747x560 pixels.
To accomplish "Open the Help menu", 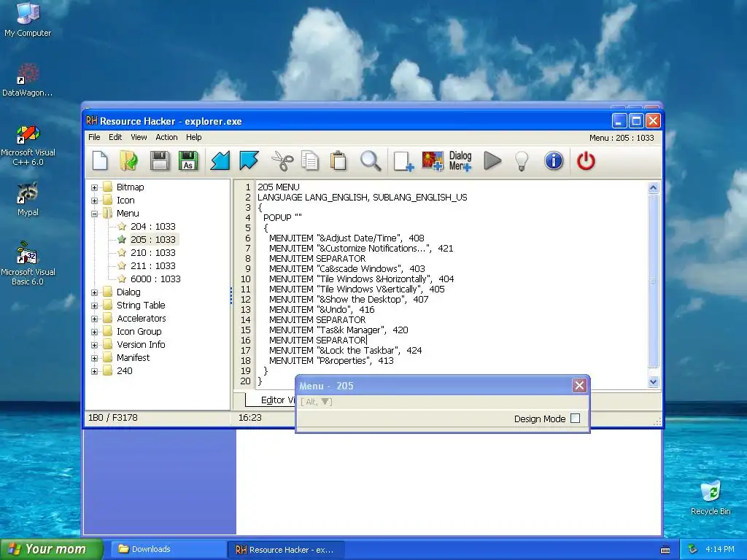I will click(193, 137).
